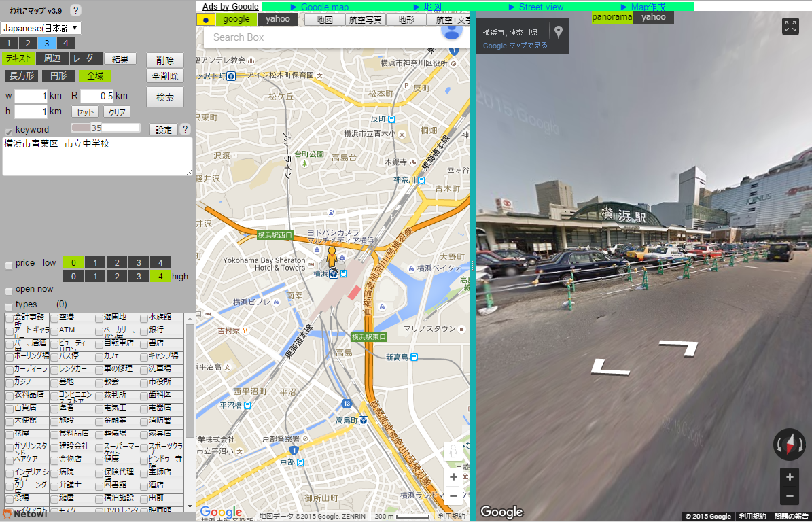Viewport: 812px width, 522px height.
Task: Check the 書店 type checkbox
Action: (x=144, y=345)
